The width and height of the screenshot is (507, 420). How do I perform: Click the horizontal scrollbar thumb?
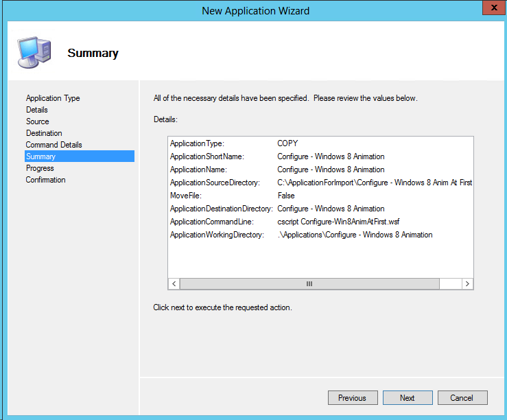pos(309,283)
